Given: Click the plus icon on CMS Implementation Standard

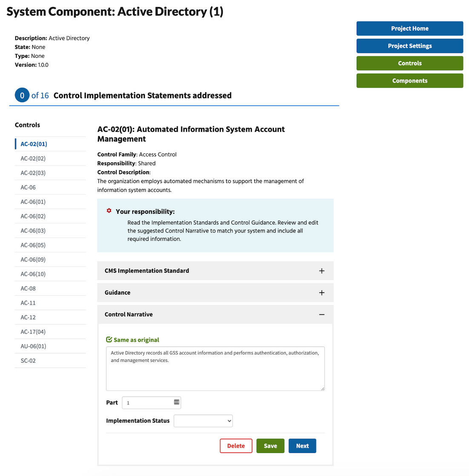Looking at the screenshot, I should click(321, 271).
